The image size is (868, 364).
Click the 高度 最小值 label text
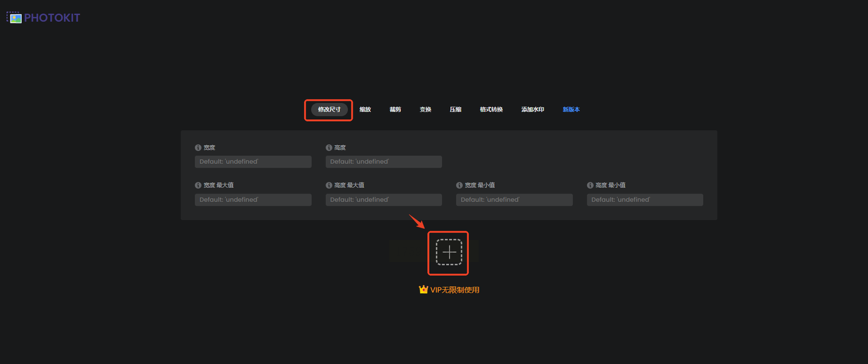611,186
